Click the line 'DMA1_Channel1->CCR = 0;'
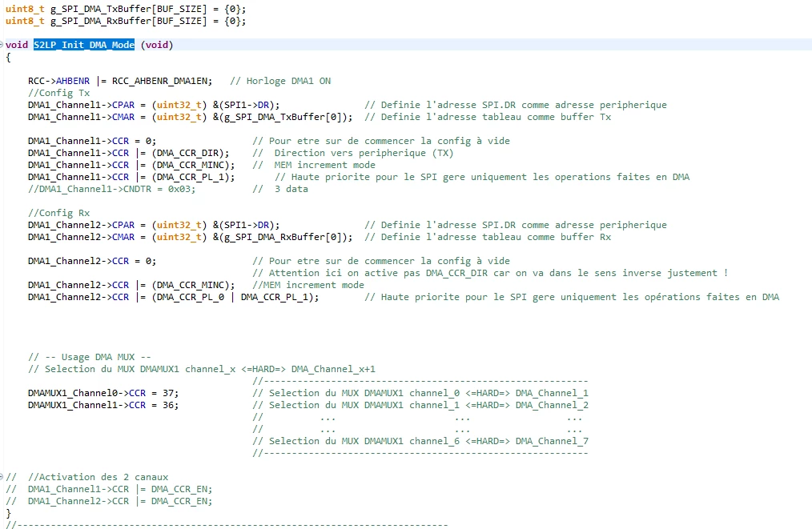This screenshot has height=529, width=812. tap(92, 141)
